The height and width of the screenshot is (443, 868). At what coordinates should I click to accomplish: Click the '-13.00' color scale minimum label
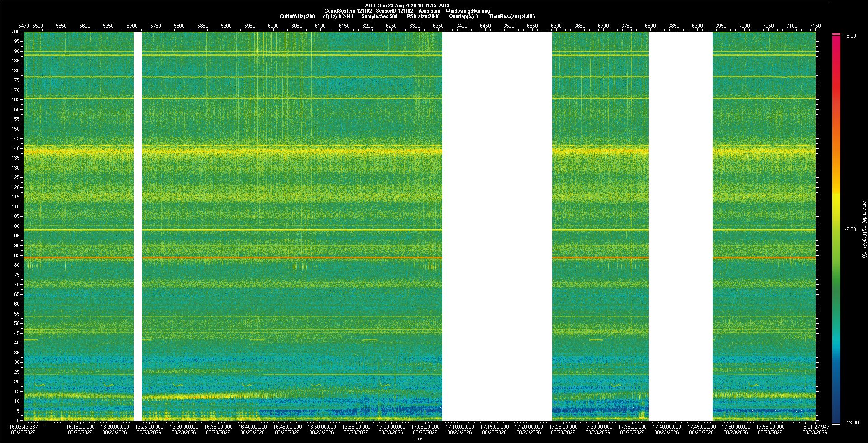pos(851,423)
